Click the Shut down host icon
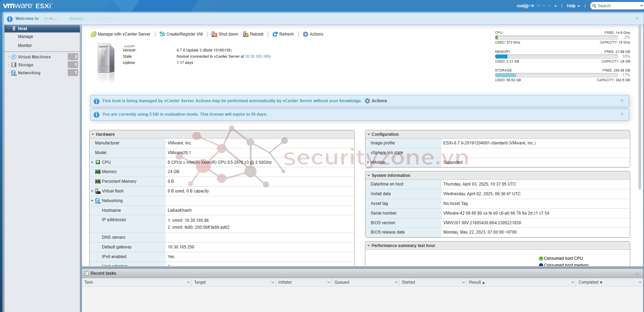 click(x=214, y=34)
